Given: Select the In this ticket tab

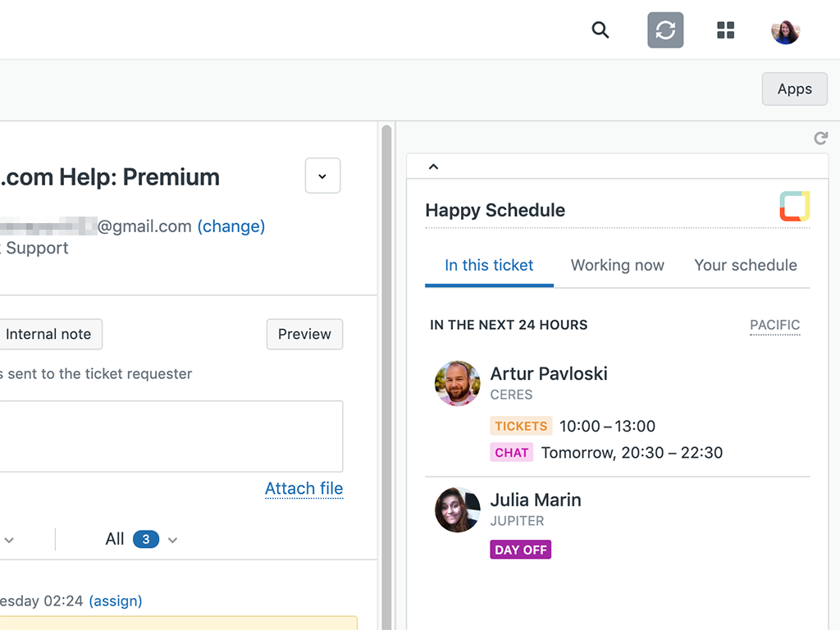Looking at the screenshot, I should [x=489, y=265].
